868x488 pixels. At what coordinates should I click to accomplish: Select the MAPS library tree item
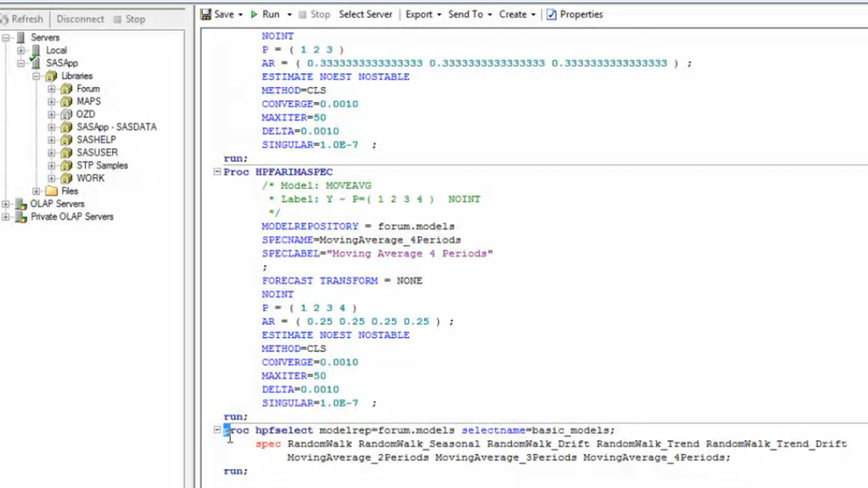click(88, 101)
